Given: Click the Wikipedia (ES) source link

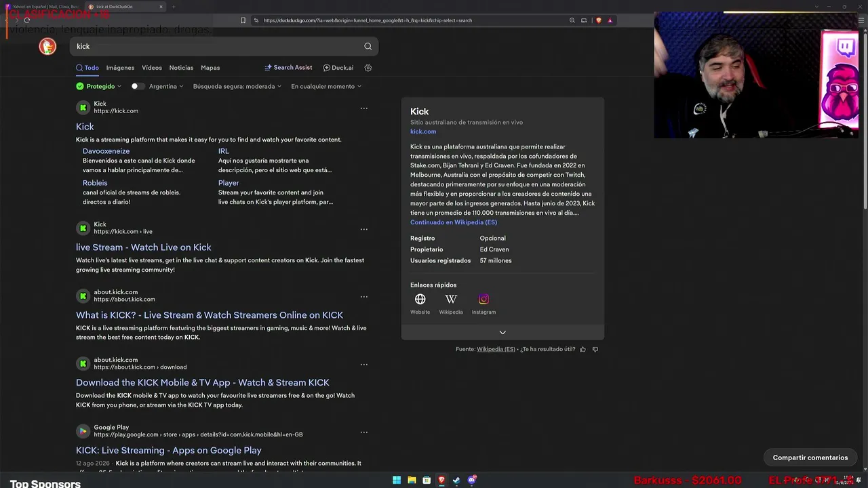Looking at the screenshot, I should pos(496,349).
